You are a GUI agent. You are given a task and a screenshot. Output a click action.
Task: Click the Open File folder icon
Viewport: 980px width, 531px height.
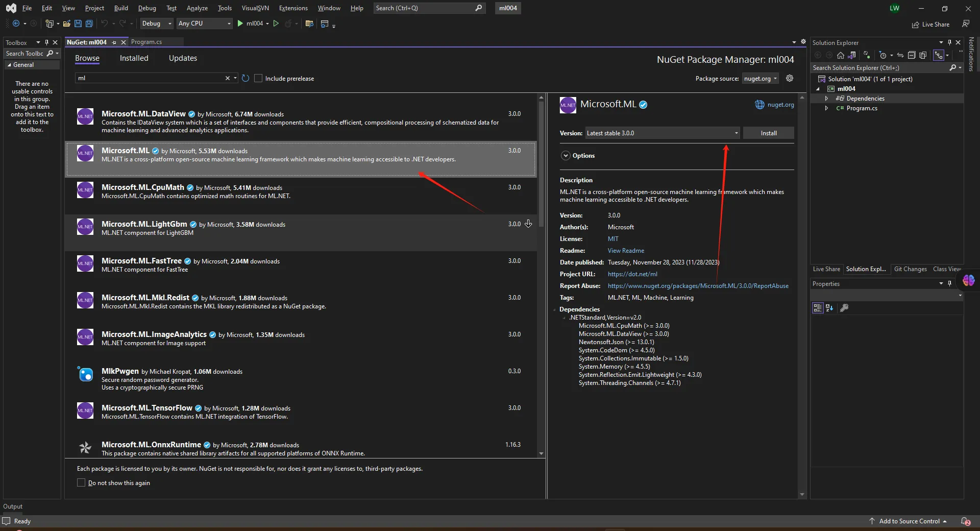coord(67,23)
